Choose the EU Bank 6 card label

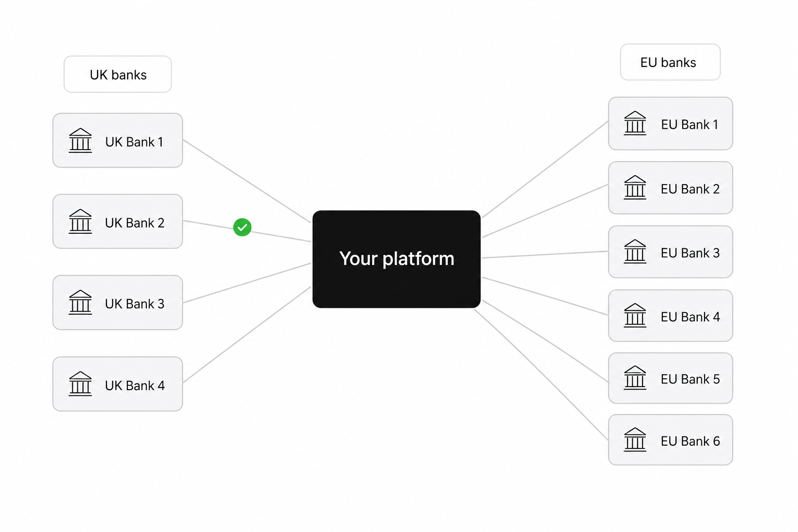click(690, 441)
